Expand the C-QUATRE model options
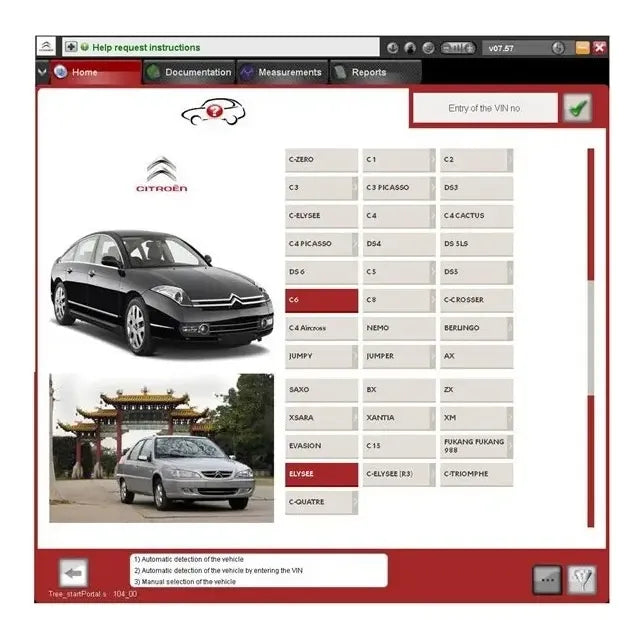Screen dimensions: 641x641 coord(355,502)
